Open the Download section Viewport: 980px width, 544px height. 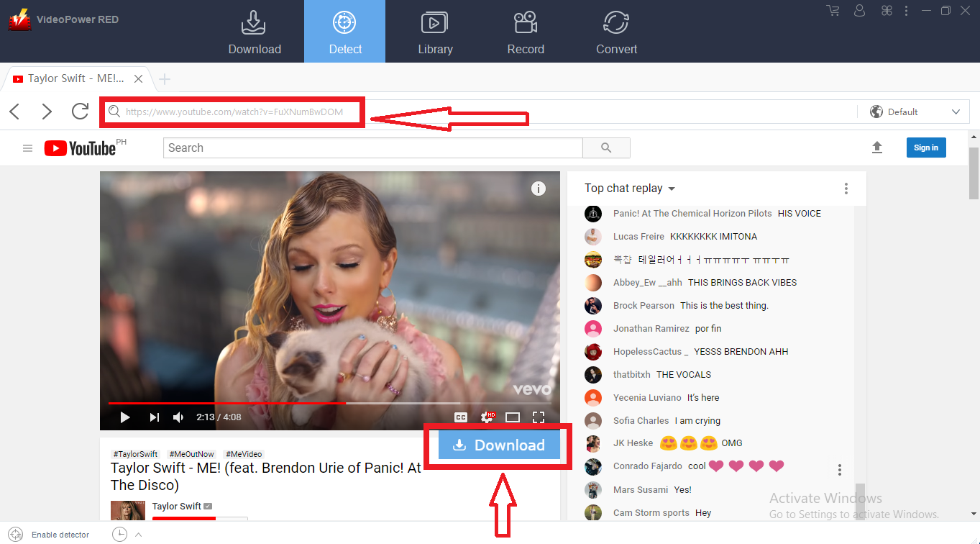254,32
